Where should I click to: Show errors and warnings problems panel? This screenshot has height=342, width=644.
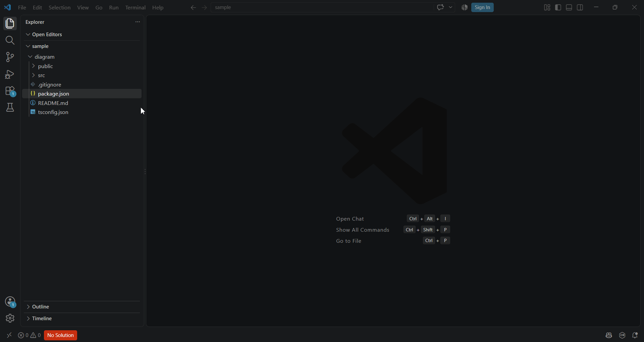(30, 335)
